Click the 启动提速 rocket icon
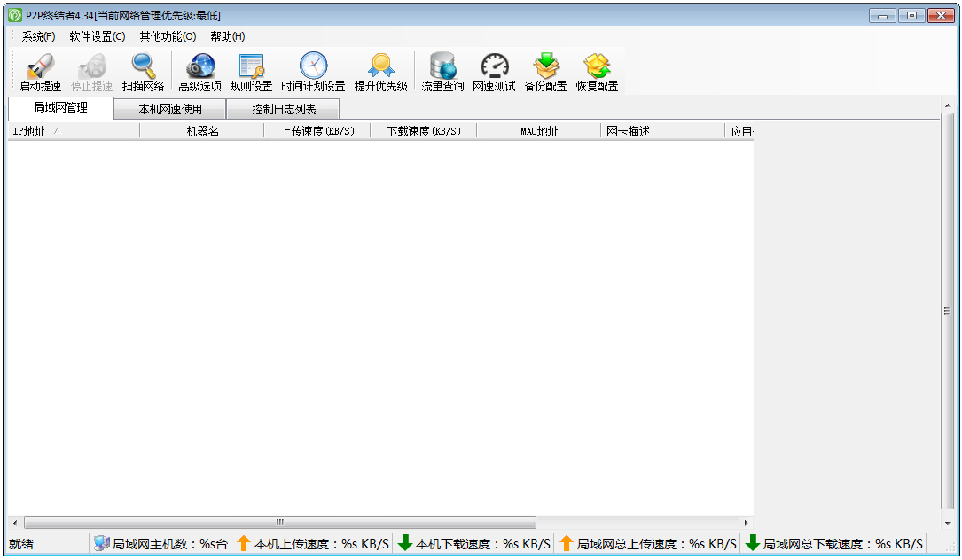 (x=41, y=66)
